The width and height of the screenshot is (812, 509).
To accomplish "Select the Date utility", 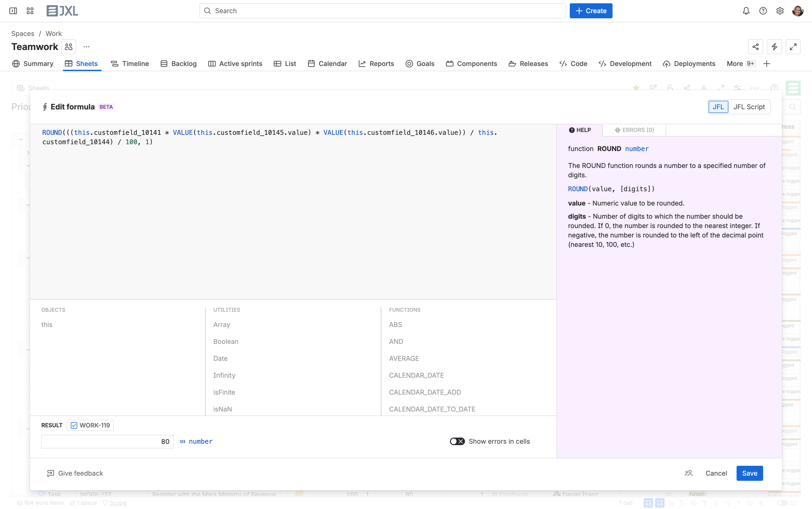I will point(221,358).
